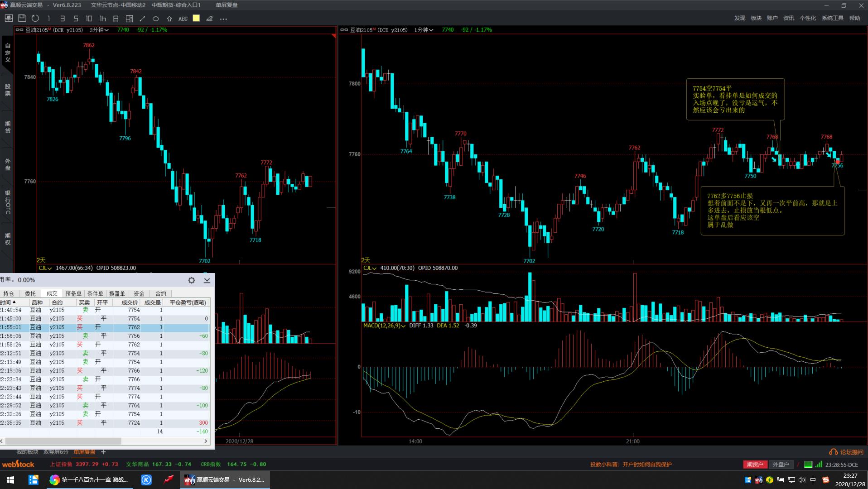
Task: Click the eraser tool icon
Action: tap(209, 19)
